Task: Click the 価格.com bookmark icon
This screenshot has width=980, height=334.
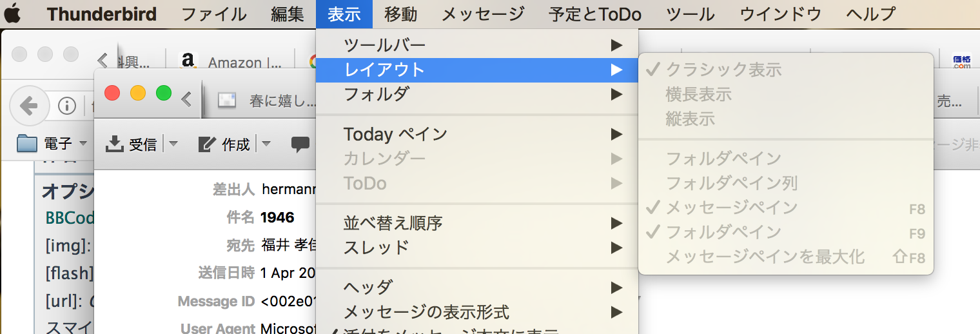Action: coord(962,61)
